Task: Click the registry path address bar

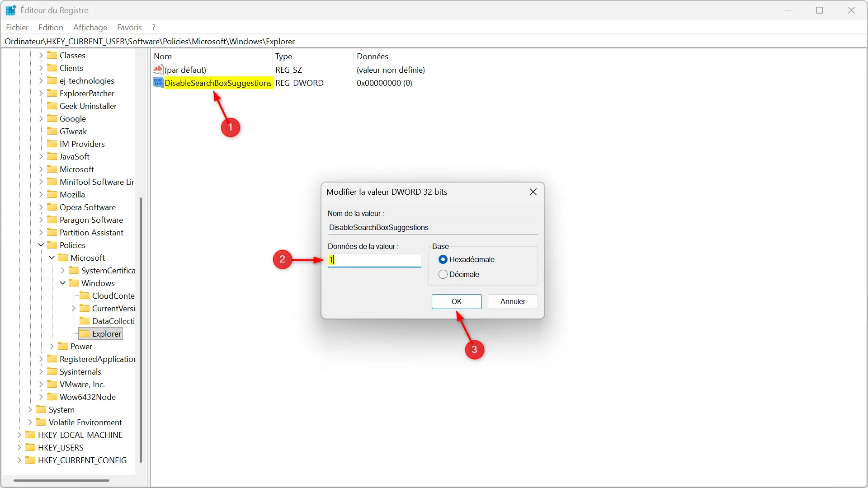Action: [434, 41]
